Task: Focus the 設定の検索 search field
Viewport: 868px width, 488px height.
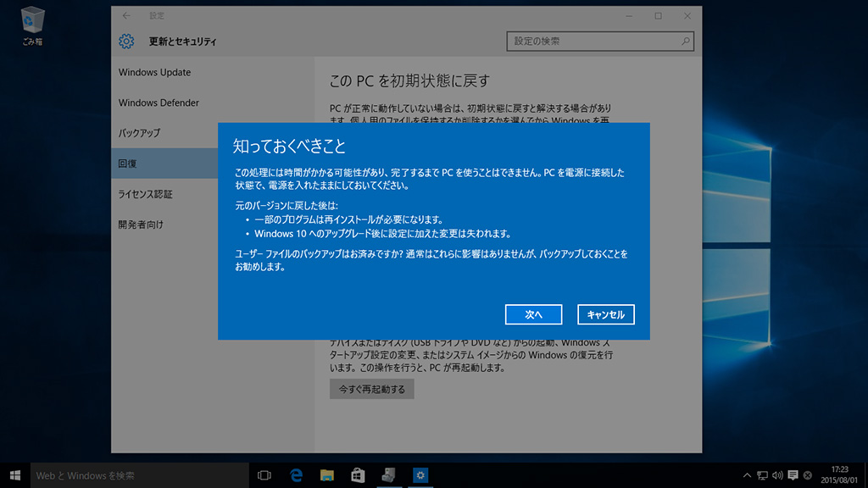Action: point(600,41)
